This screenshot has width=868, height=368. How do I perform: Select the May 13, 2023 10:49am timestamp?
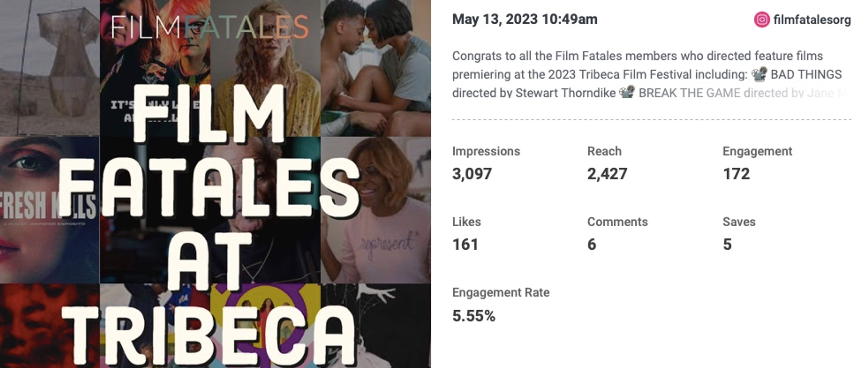525,19
